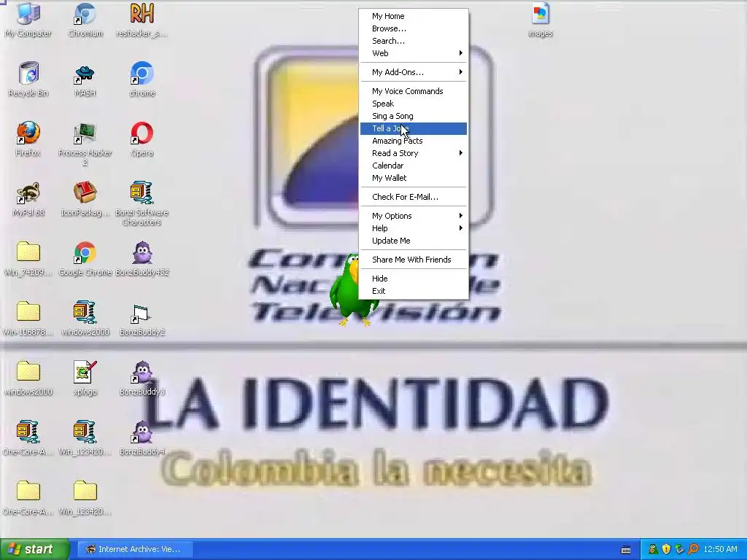Expand the My Add-Ons submenu
The width and height of the screenshot is (747, 560).
tap(414, 72)
